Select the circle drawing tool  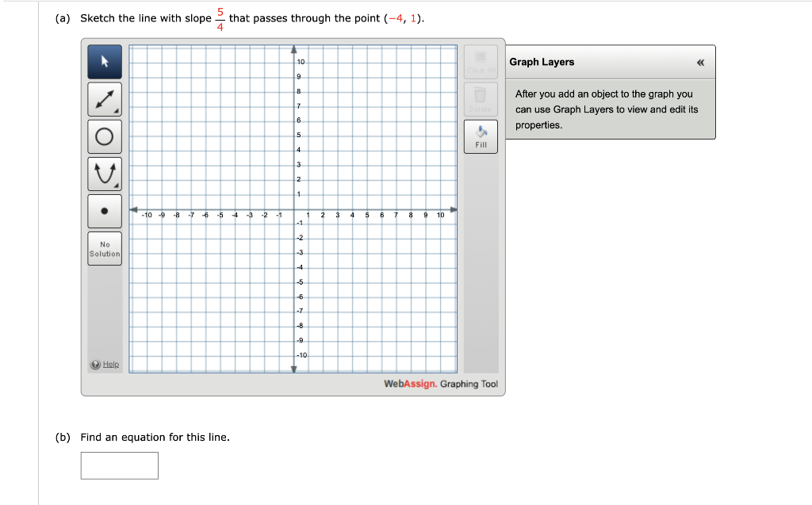click(104, 136)
